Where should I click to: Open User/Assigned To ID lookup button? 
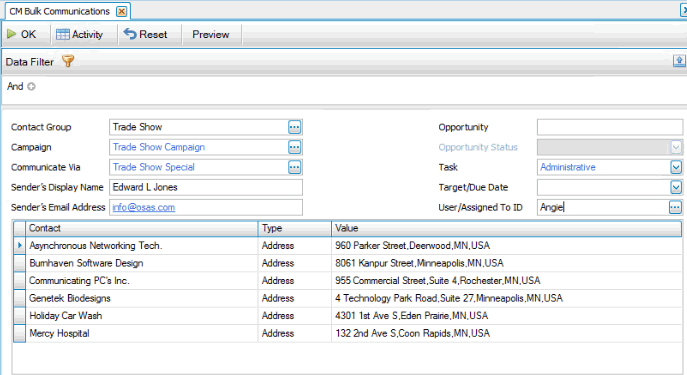pyautogui.click(x=675, y=207)
